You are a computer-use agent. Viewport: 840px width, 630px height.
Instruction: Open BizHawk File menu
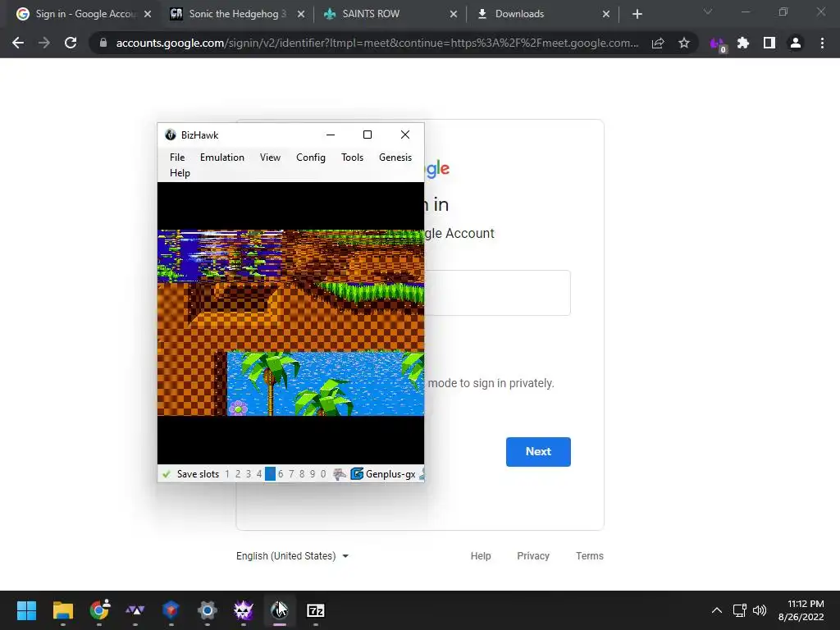[x=177, y=157]
